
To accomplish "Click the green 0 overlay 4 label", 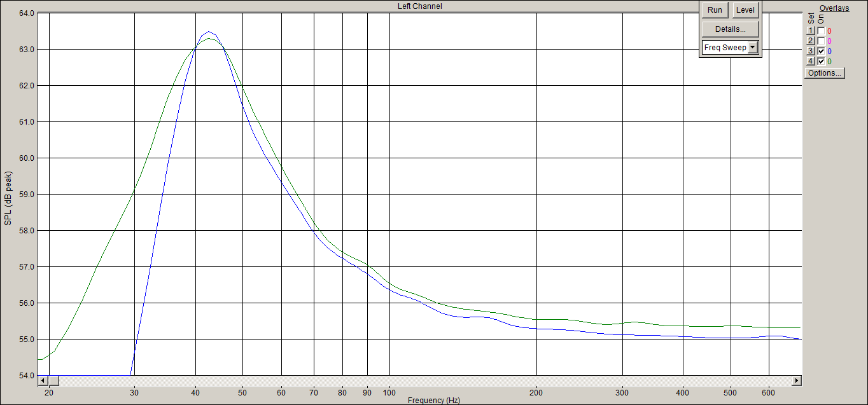I will (829, 62).
